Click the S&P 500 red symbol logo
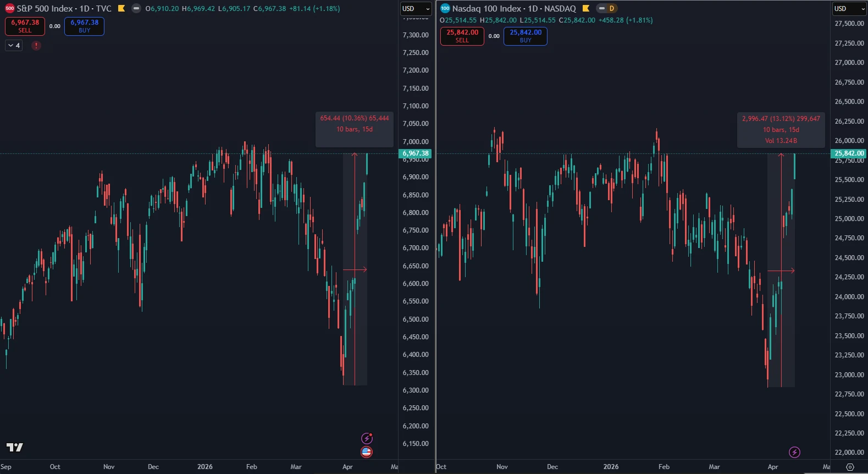868x474 pixels. [9, 9]
